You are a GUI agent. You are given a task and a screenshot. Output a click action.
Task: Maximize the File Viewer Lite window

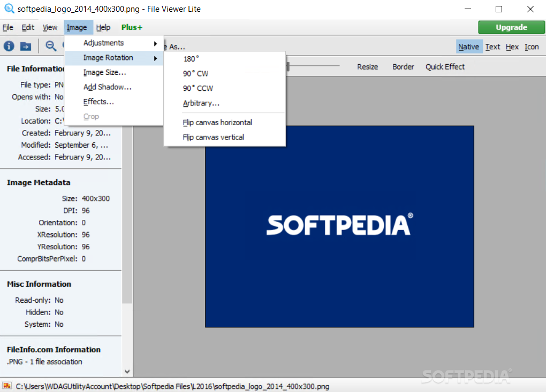click(499, 9)
